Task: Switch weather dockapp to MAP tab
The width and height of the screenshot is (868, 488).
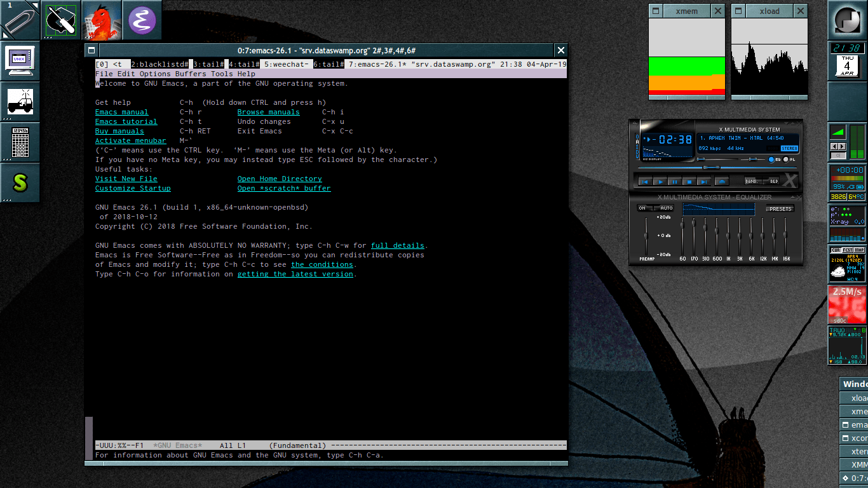Action: pyautogui.click(x=859, y=250)
